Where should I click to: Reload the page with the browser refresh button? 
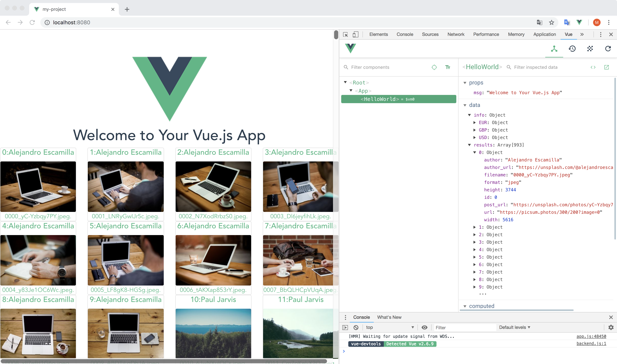[32, 22]
